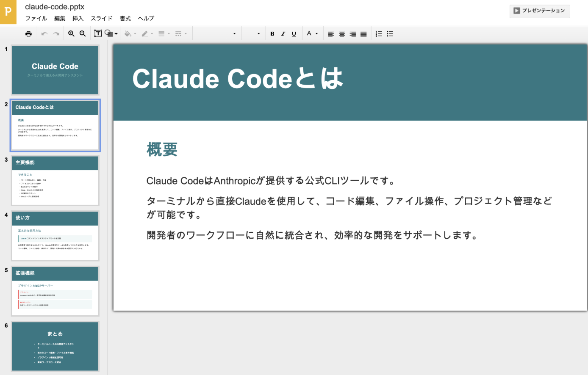Image resolution: width=588 pixels, height=375 pixels.
Task: Toggle underline formatting
Action: [x=294, y=34]
